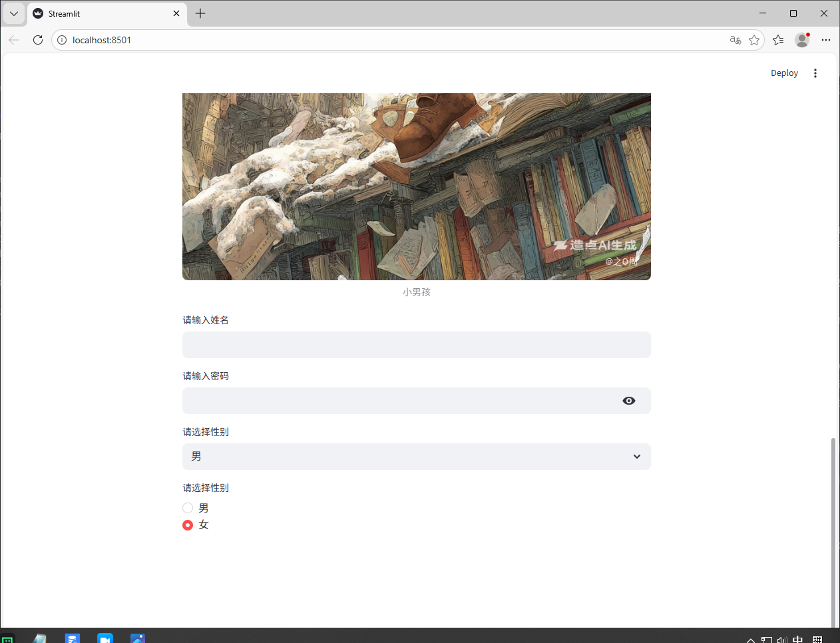Click the 请输入姓名 label
The image size is (840, 643).
coord(206,320)
